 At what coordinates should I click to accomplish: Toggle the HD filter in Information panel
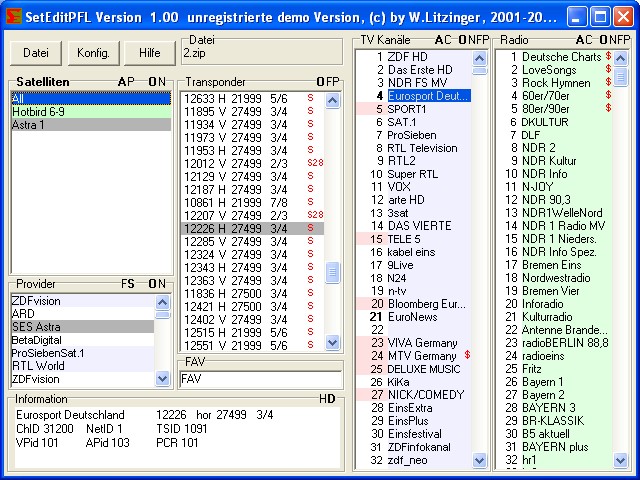pyautogui.click(x=327, y=399)
